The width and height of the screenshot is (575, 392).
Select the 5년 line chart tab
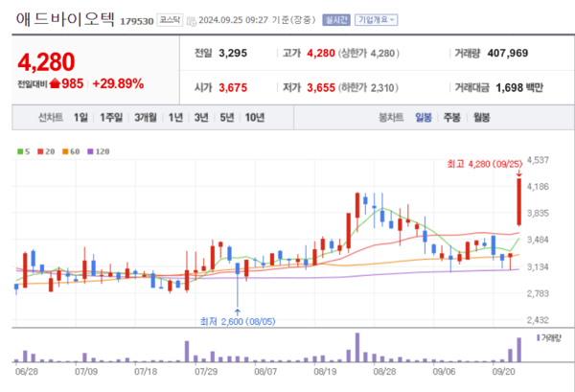pyautogui.click(x=227, y=117)
